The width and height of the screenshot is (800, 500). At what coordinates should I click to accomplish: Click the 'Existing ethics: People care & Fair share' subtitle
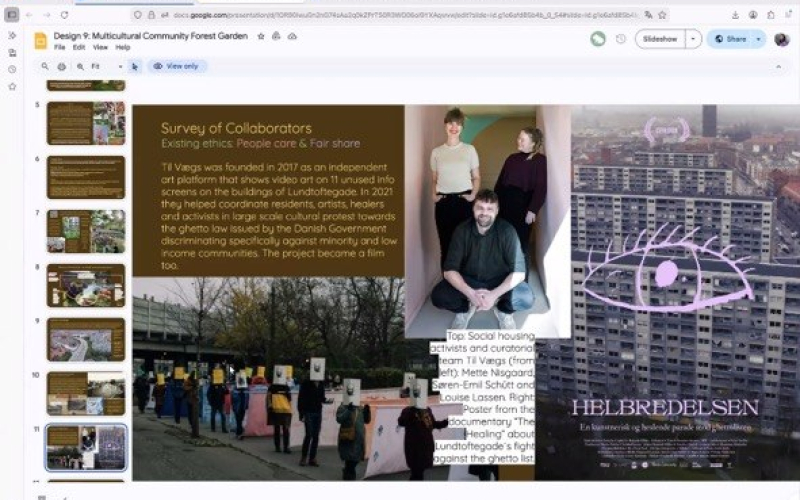[260, 143]
